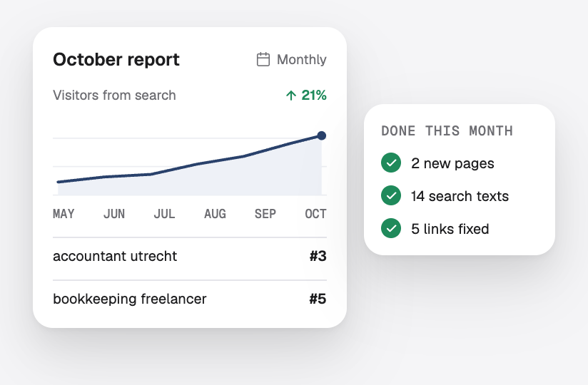Click the 21% growth figure

(314, 95)
